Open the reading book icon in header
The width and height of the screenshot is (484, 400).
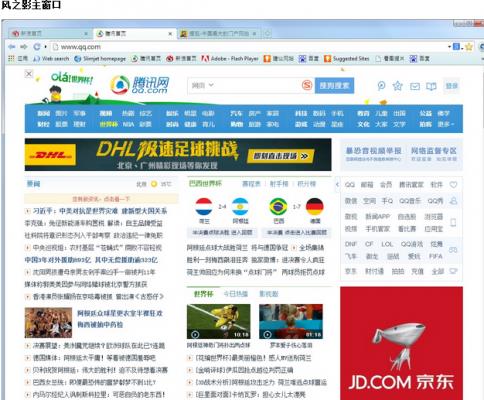click(431, 86)
